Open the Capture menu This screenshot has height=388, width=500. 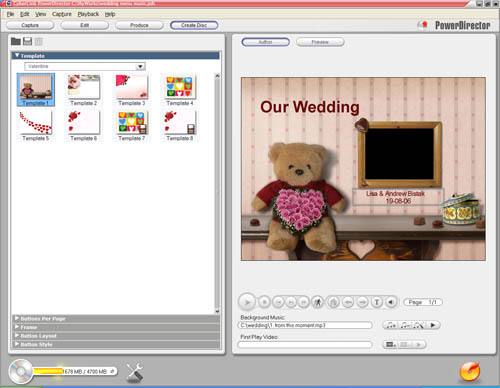click(62, 14)
